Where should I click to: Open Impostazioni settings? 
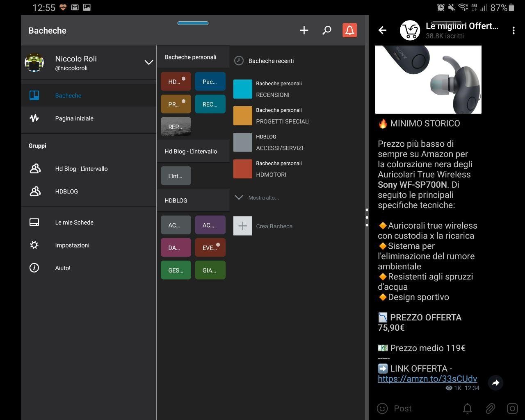89,245
